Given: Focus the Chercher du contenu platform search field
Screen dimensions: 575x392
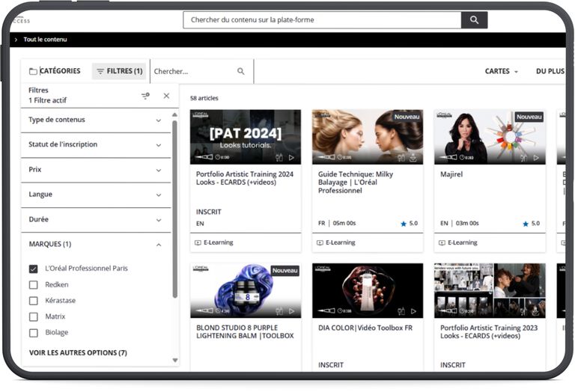Looking at the screenshot, I should click(x=322, y=19).
